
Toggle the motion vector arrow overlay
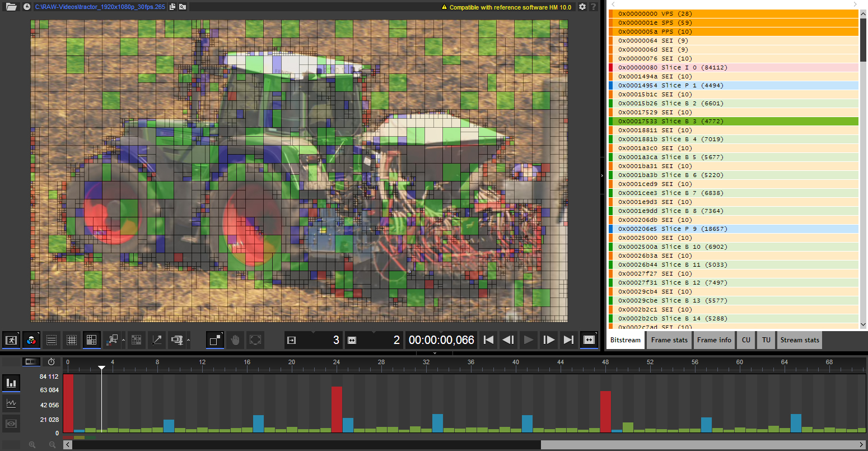[x=157, y=340]
